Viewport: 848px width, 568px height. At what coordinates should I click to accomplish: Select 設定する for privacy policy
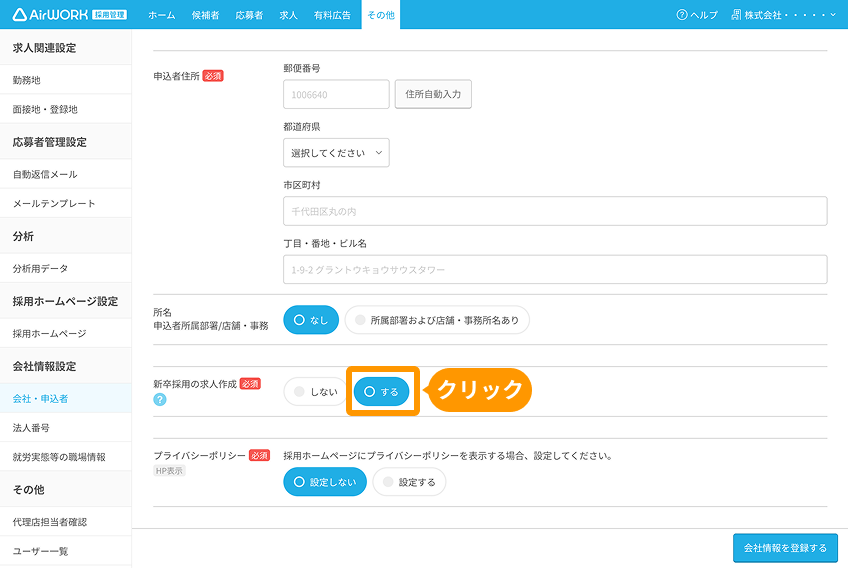(x=409, y=482)
